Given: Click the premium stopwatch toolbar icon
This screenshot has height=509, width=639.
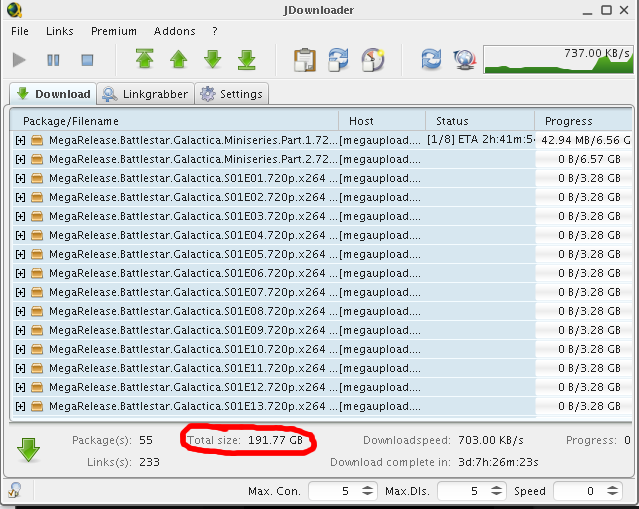Looking at the screenshot, I should (372, 60).
